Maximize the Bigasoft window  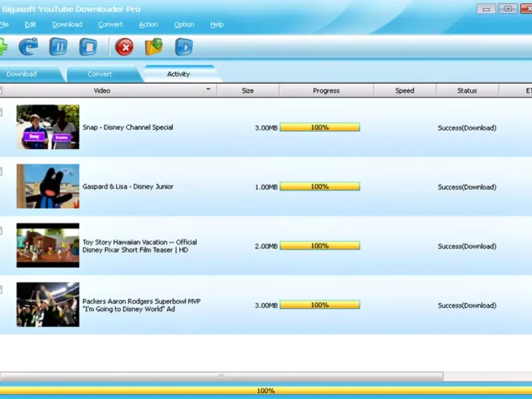pyautogui.click(x=508, y=9)
